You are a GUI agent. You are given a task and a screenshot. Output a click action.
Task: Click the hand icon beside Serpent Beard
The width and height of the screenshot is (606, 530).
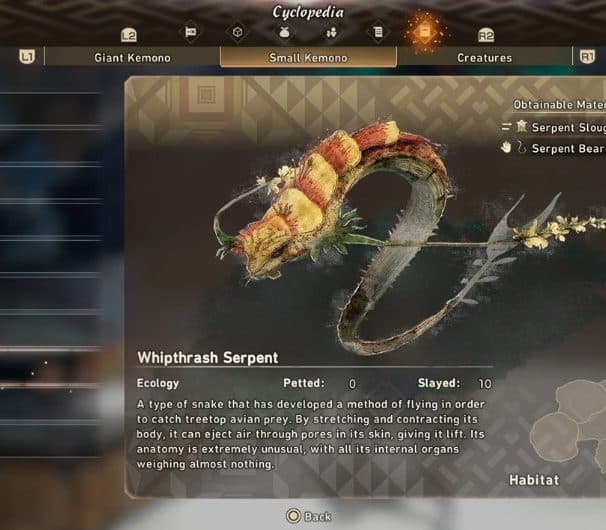(x=506, y=148)
